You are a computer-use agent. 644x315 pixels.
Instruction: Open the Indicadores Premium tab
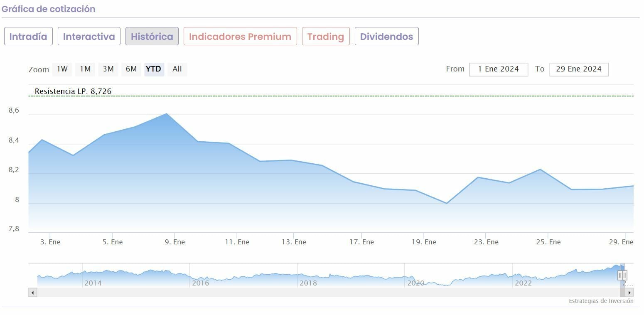pos(240,37)
